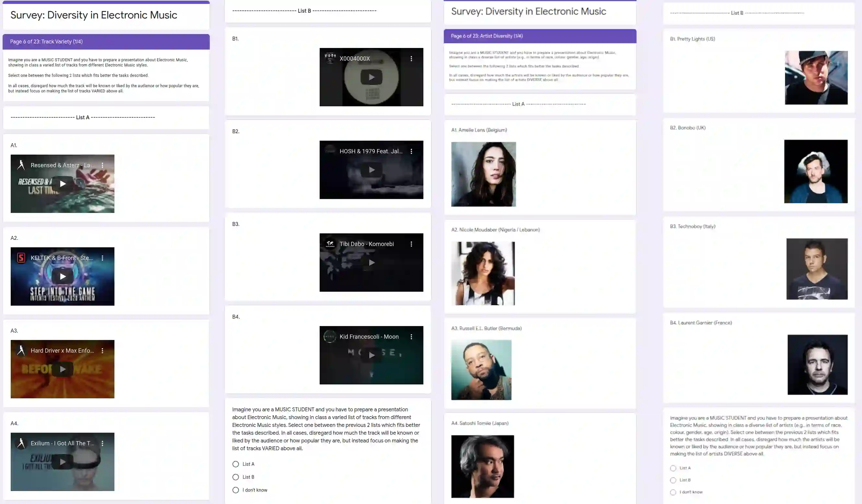The width and height of the screenshot is (862, 504).
Task: Click the channel avatar on the Exilium video
Action: pos(21,443)
